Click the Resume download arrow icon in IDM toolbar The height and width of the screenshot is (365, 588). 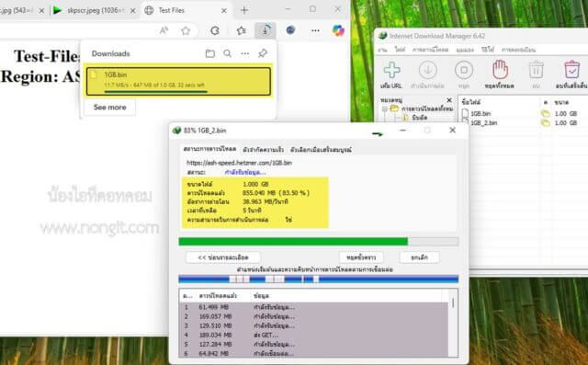[x=427, y=70]
